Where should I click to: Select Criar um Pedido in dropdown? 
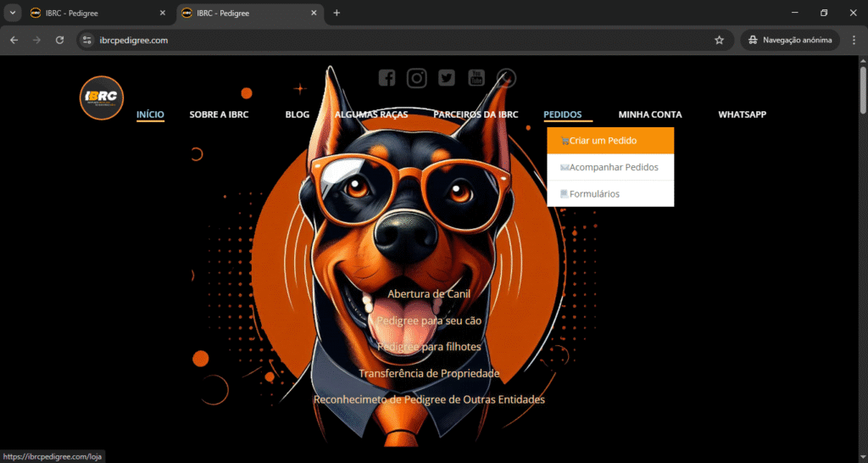(x=610, y=141)
